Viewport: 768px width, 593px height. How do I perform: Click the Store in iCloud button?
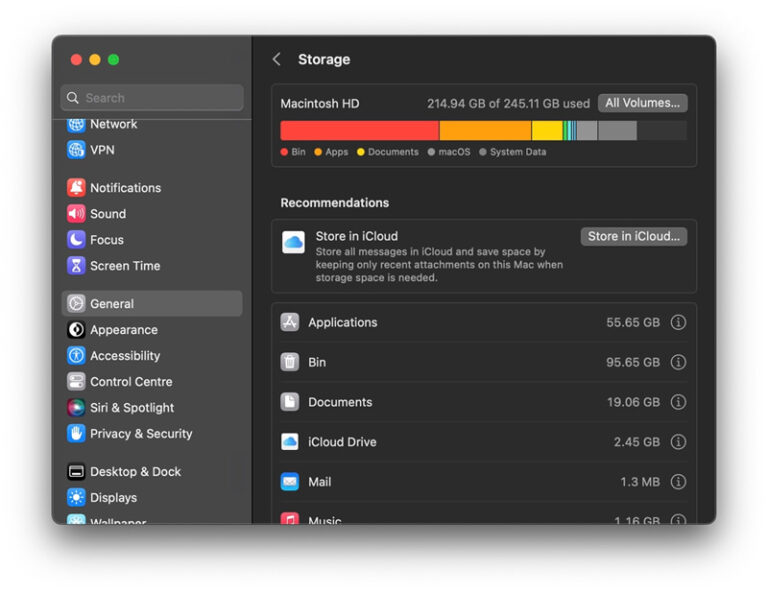[x=633, y=237]
